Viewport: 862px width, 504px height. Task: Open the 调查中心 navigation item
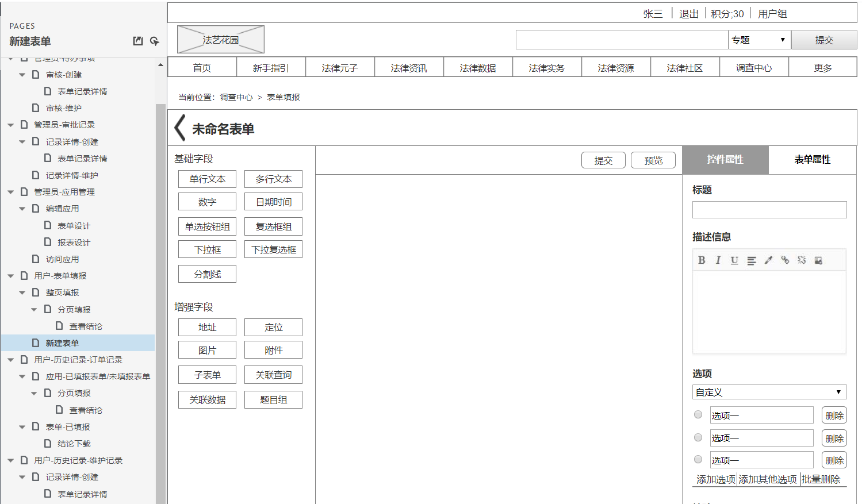(754, 67)
